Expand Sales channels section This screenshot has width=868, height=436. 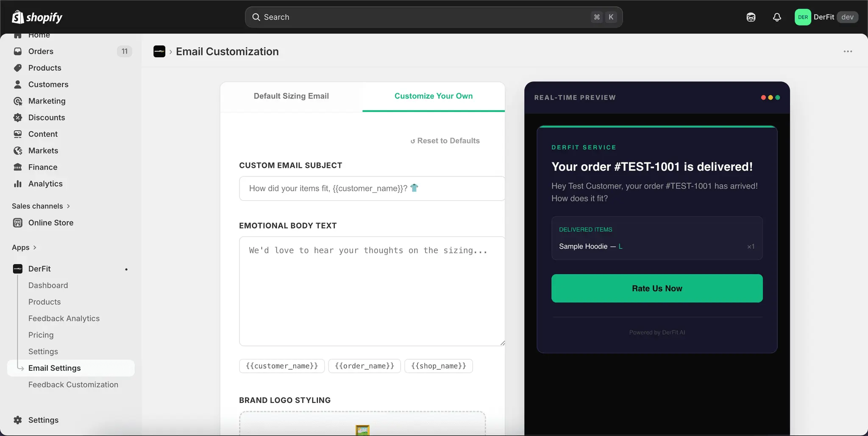point(41,206)
